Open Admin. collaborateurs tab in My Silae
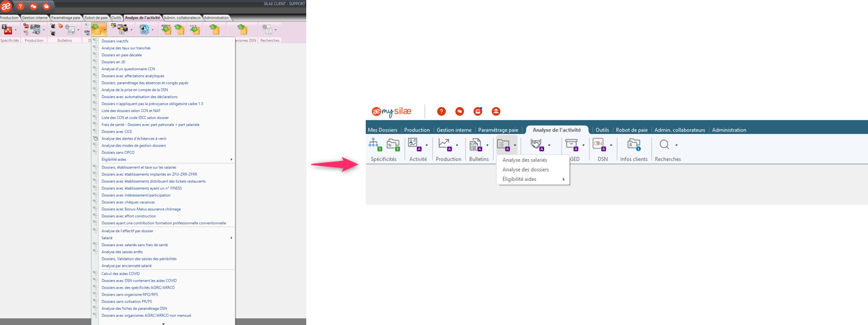Viewport: 868px width, 325px height. (x=679, y=130)
